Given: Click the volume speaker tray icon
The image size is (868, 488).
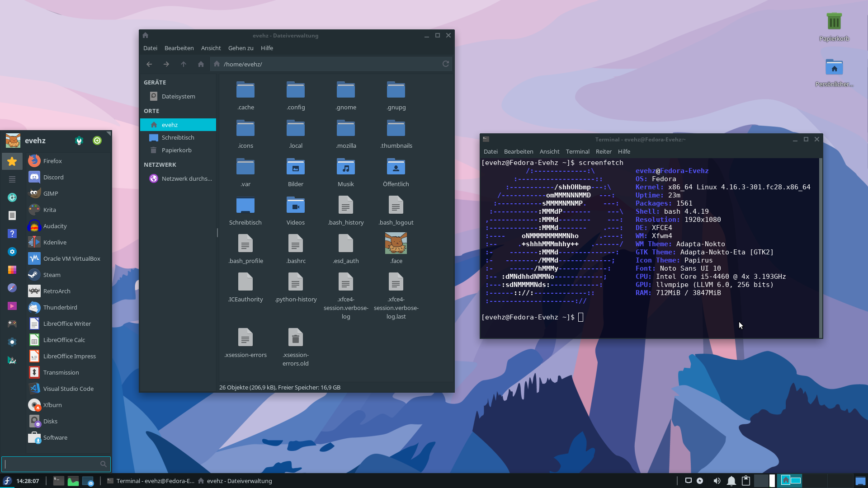Looking at the screenshot, I should [x=717, y=481].
